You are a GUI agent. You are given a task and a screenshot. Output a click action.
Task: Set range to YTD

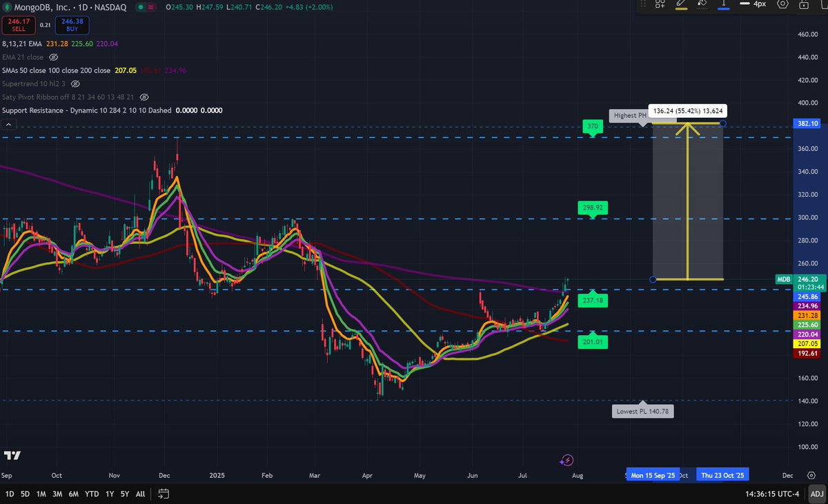(92, 494)
